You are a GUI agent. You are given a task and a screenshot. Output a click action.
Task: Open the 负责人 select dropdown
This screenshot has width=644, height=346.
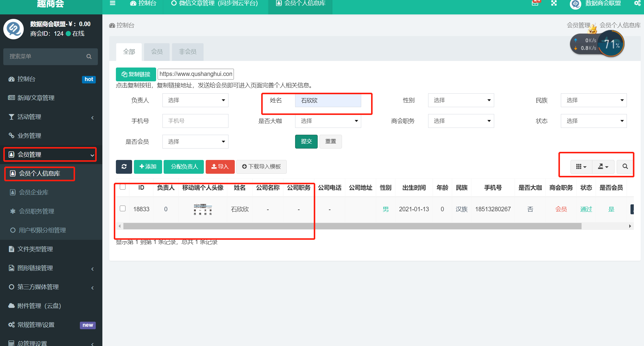click(x=195, y=100)
